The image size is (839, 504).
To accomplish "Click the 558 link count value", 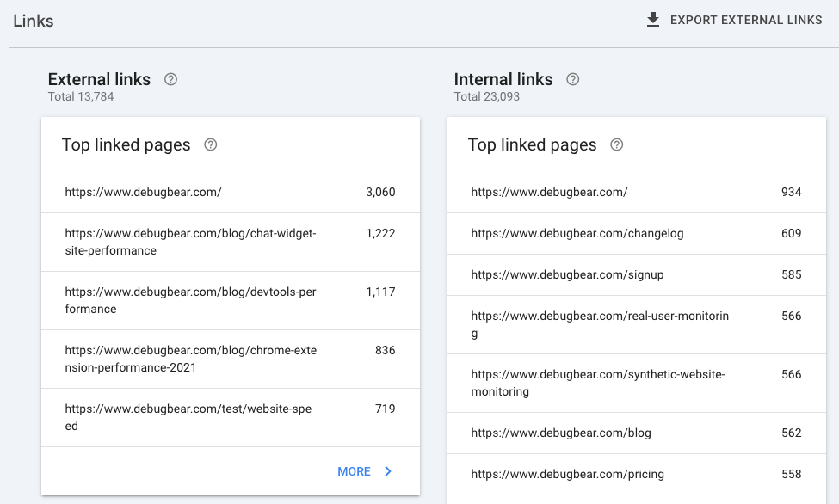I will tap(792, 474).
